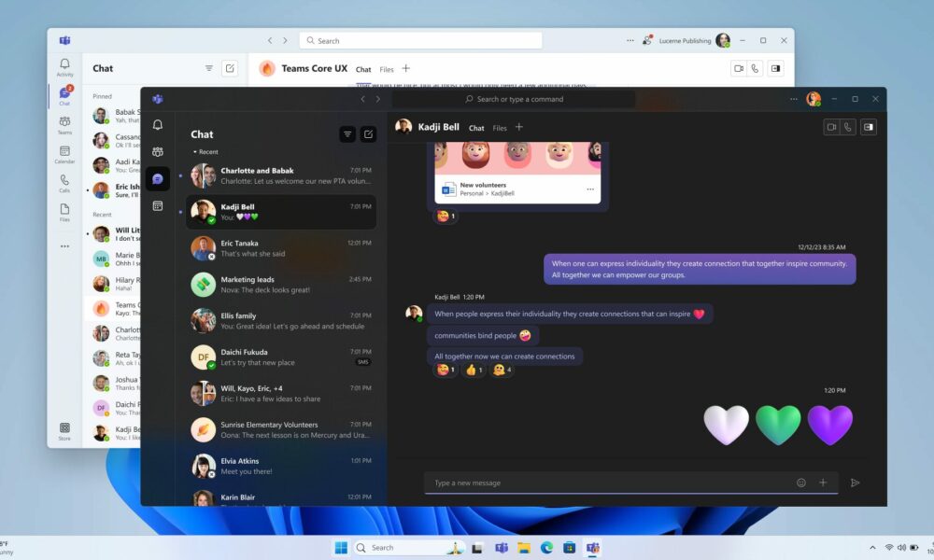Start new chat with compose icon in dark window
Viewport: 934px width, 560px height.
click(x=369, y=134)
